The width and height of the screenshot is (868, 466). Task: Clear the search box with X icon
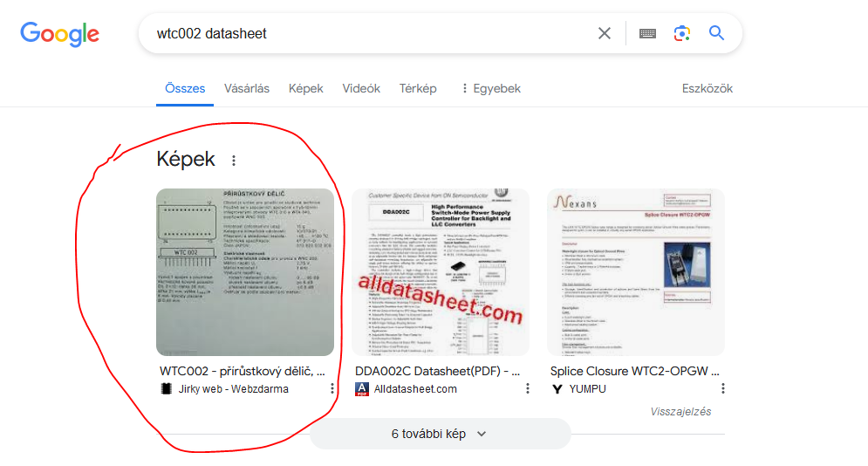click(x=605, y=33)
